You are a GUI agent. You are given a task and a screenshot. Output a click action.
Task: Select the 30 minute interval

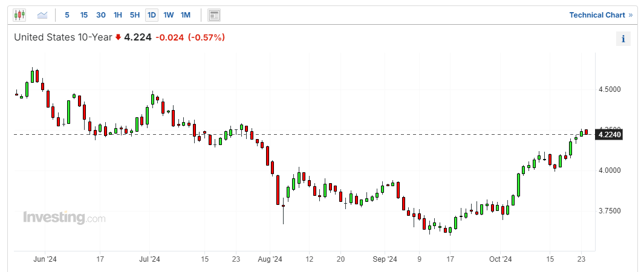click(x=100, y=15)
